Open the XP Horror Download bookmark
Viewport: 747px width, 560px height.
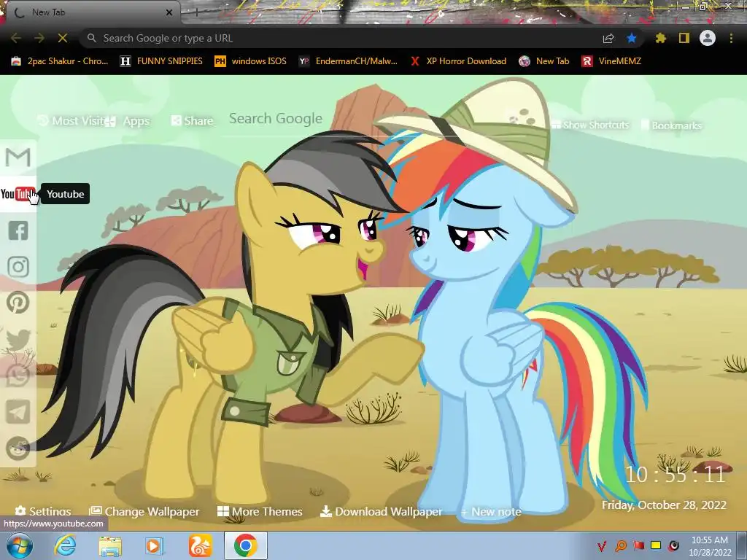click(x=458, y=61)
